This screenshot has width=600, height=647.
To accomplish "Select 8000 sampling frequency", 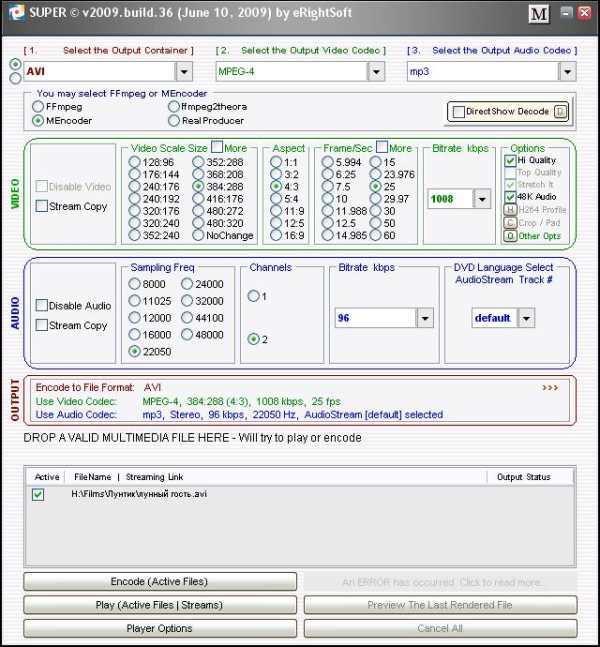I will click(134, 283).
